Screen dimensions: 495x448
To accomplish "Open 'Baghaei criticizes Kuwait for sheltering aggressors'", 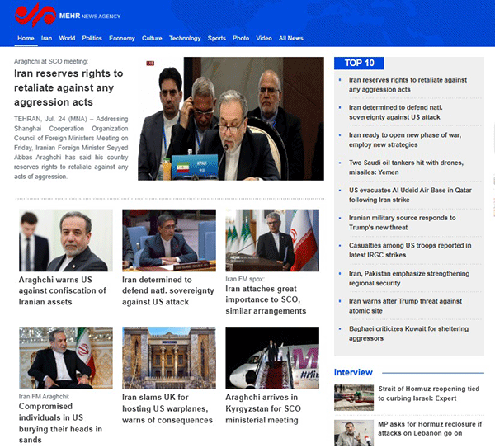I will click(x=408, y=333).
